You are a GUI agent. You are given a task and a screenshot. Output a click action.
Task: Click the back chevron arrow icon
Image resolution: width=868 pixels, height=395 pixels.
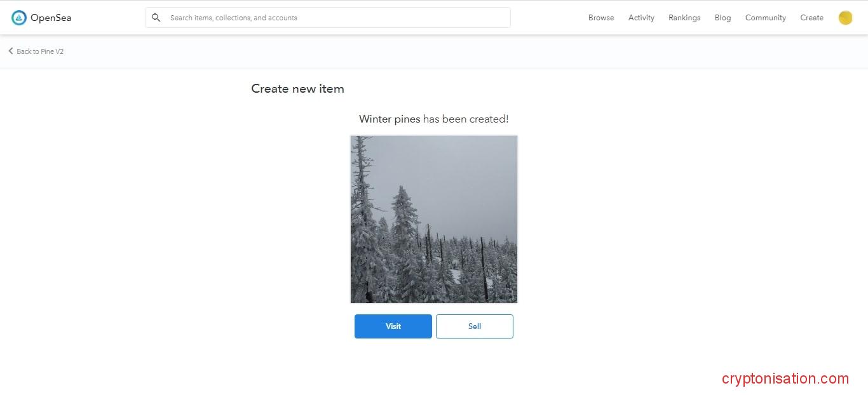[x=11, y=51]
